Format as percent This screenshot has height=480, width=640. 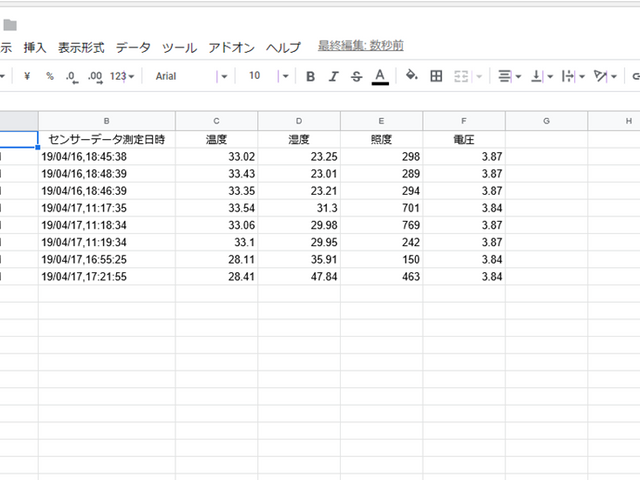50,76
